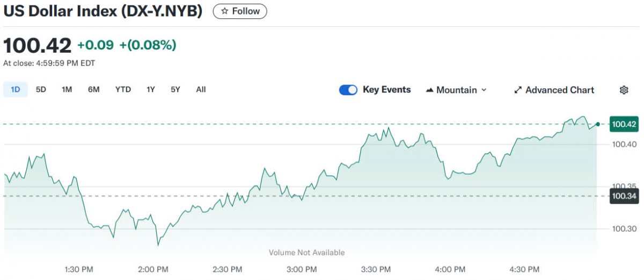Click the 100.34 previous close marker

click(x=624, y=196)
